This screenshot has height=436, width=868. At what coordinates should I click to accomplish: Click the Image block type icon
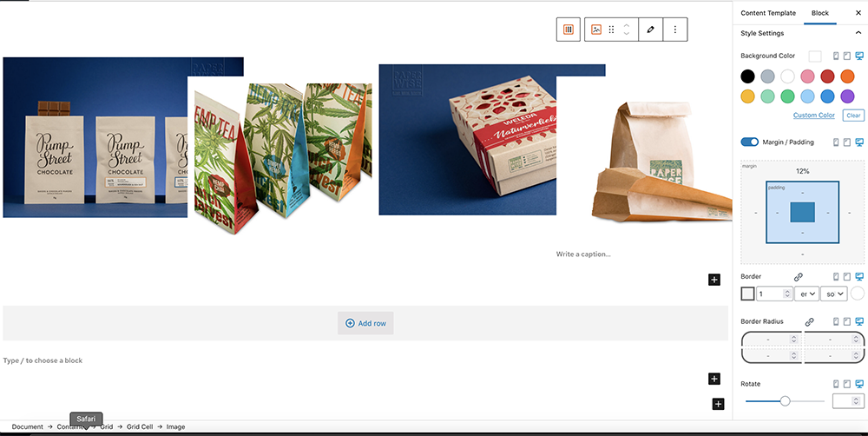point(596,30)
